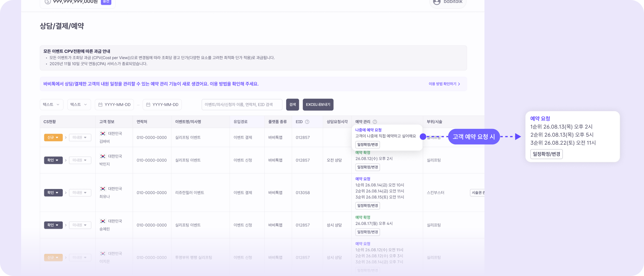Open the first 텍스트 filter dropdown
The height and width of the screenshot is (276, 644).
(51, 105)
